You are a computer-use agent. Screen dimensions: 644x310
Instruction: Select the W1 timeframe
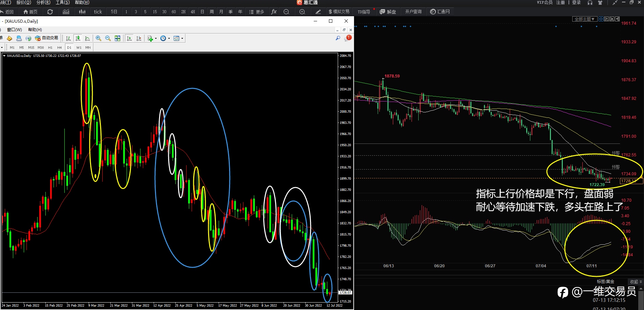[79, 48]
